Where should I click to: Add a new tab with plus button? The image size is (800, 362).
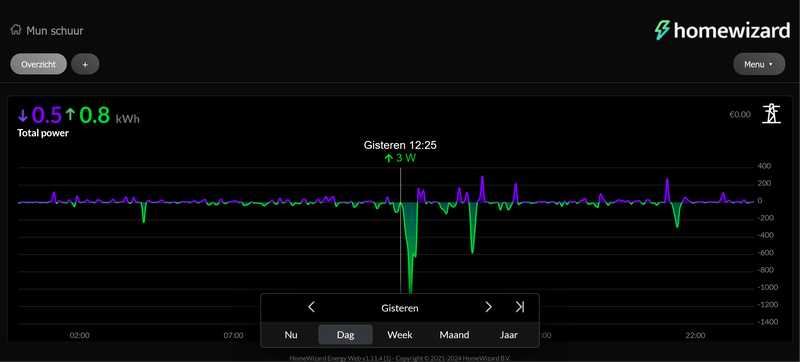85,64
